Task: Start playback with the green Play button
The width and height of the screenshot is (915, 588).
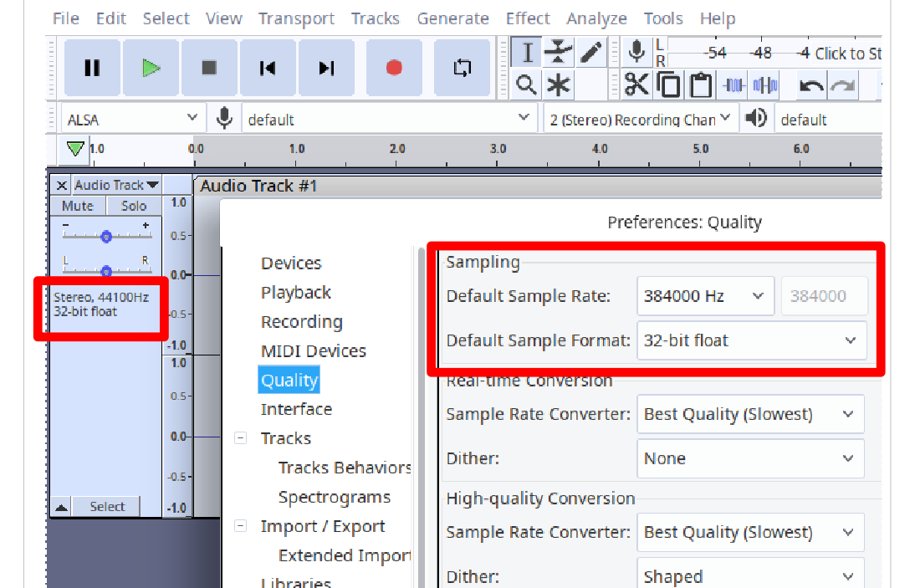Action: pyautogui.click(x=151, y=68)
